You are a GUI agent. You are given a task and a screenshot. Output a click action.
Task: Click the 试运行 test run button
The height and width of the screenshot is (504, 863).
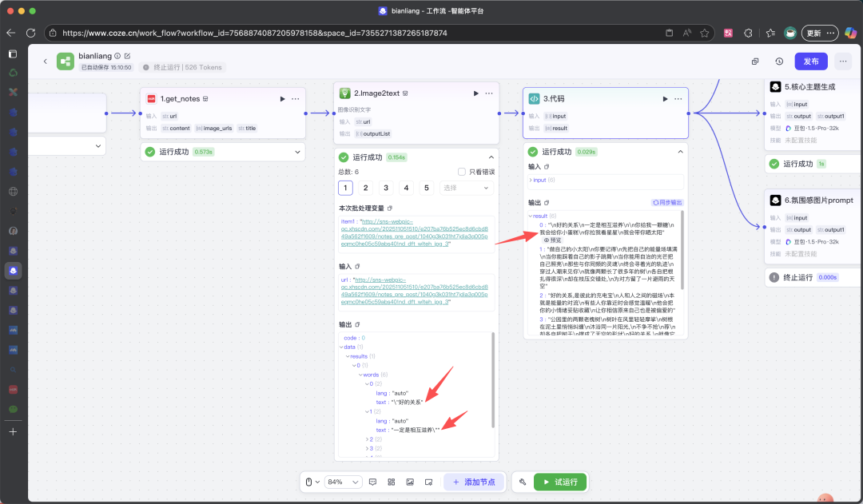[559, 482]
